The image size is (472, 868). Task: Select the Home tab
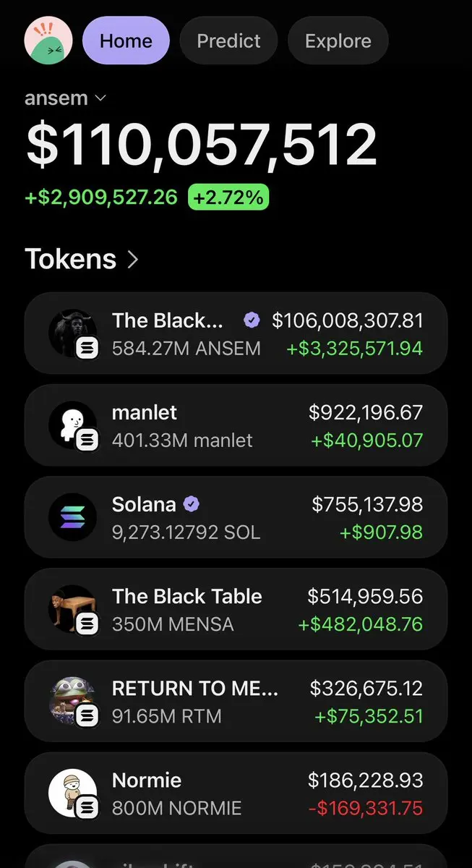coord(126,41)
